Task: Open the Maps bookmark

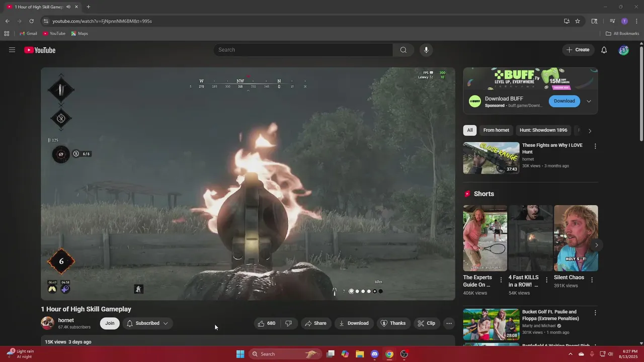Action: (79, 34)
